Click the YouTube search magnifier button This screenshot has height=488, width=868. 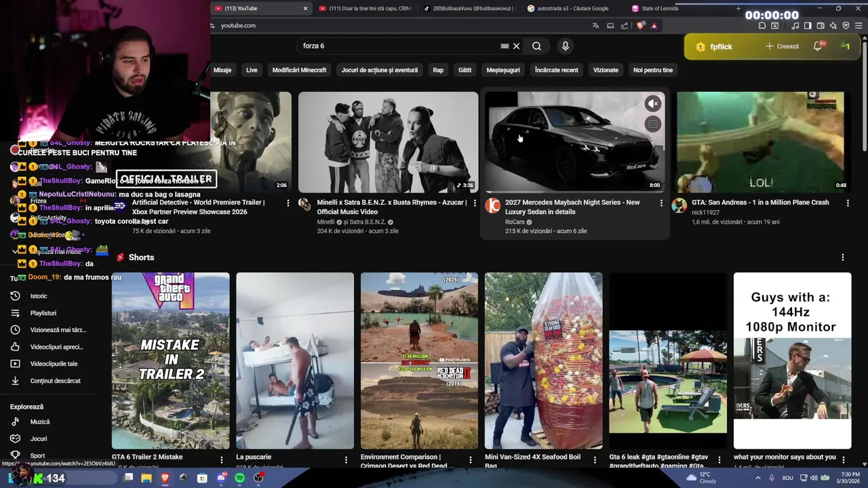click(536, 46)
